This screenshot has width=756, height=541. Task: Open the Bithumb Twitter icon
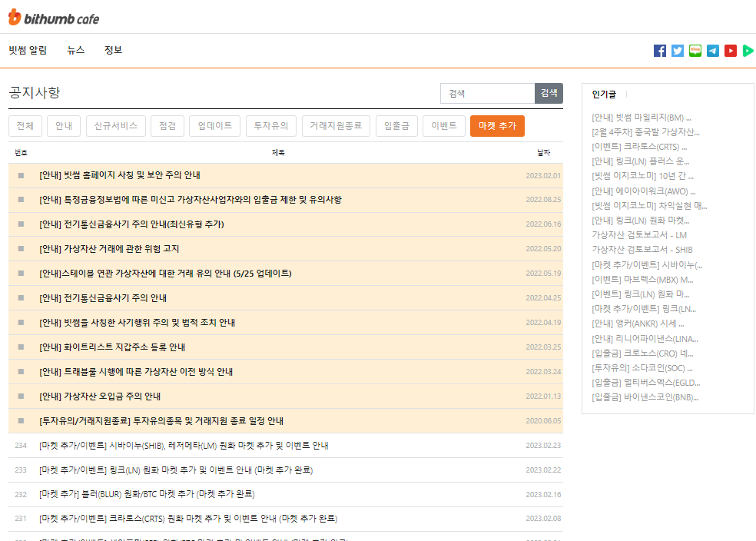click(678, 51)
